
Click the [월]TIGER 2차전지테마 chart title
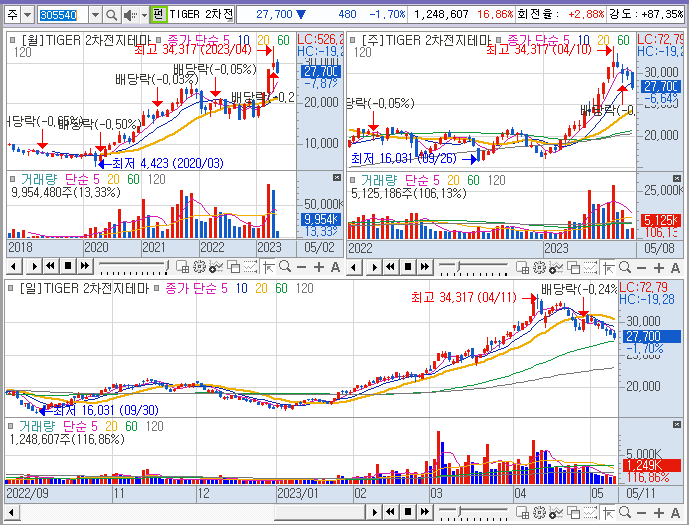85,40
